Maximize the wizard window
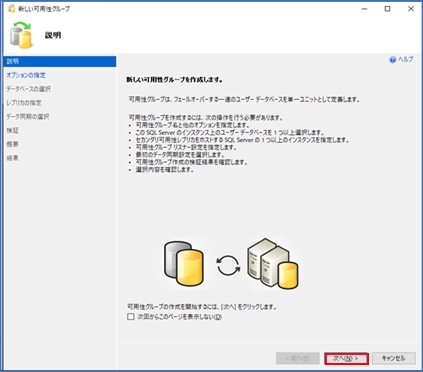Screen dimensions: 423x372 387,9
